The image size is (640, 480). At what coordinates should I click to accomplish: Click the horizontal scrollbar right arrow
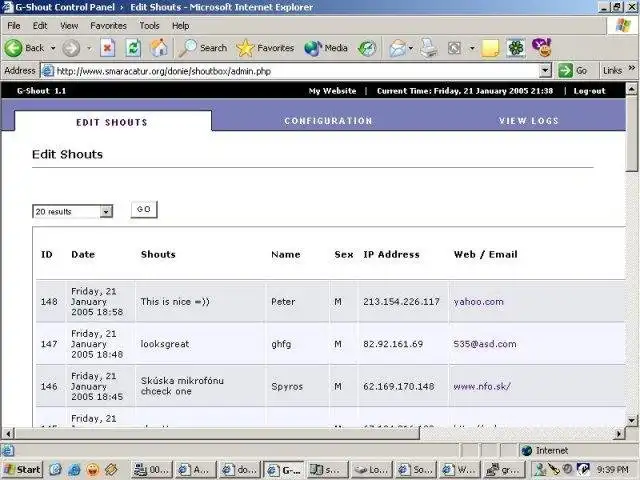click(x=620, y=433)
